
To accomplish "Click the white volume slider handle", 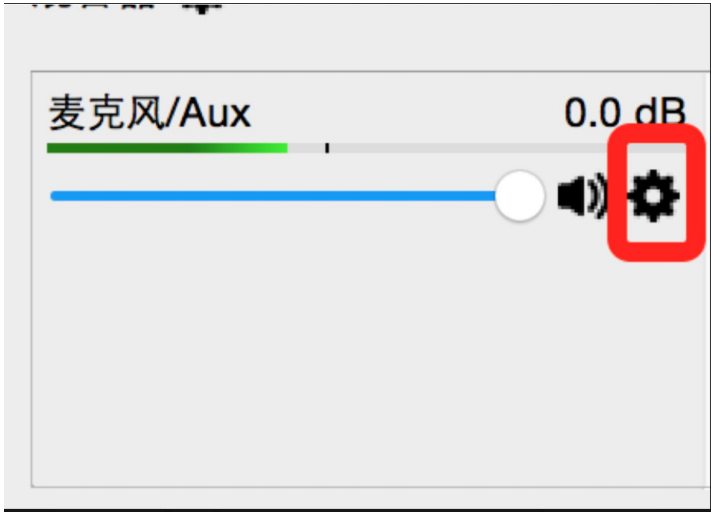I will tap(520, 195).
